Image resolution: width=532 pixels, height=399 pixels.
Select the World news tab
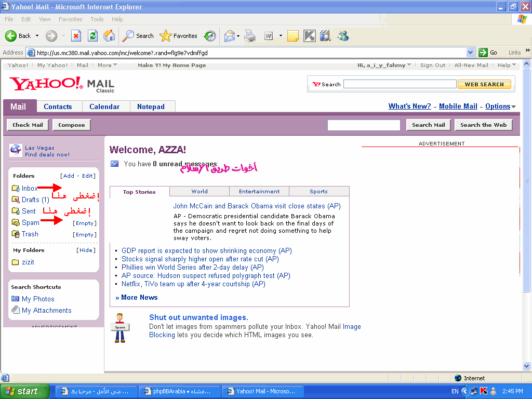[199, 191]
